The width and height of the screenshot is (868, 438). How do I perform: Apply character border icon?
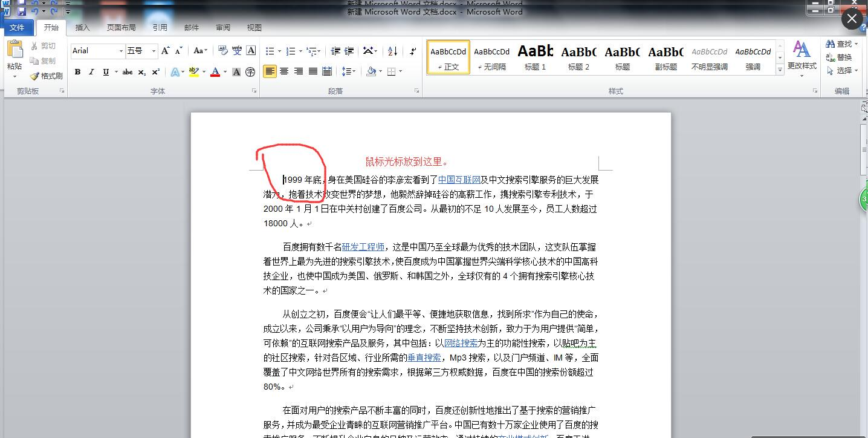click(x=251, y=51)
